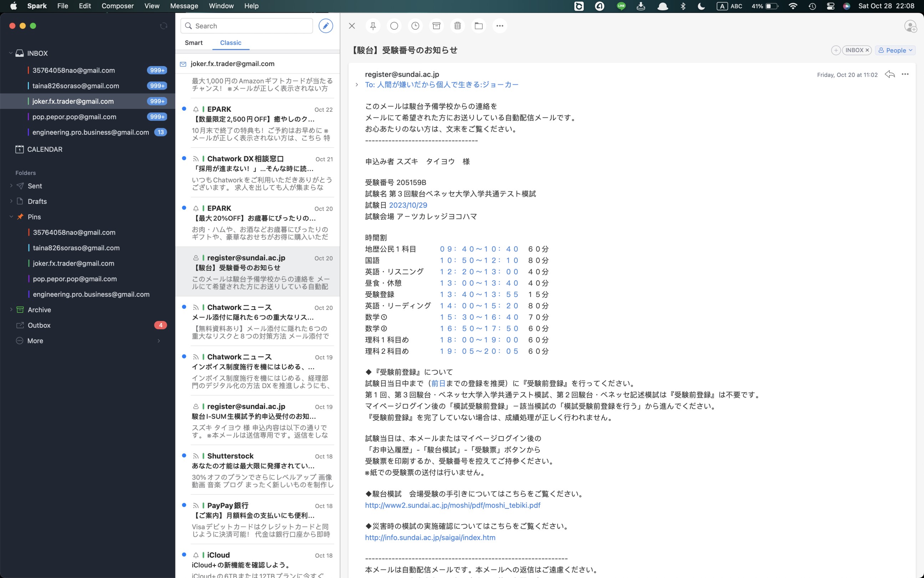Open register@sundai.ac.jp email from Oct 19

tap(258, 421)
